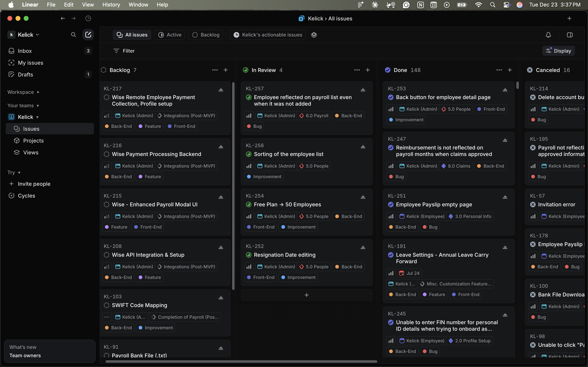Click the view layers icon beside actionable issues
The image size is (588, 367).
tap(314, 35)
